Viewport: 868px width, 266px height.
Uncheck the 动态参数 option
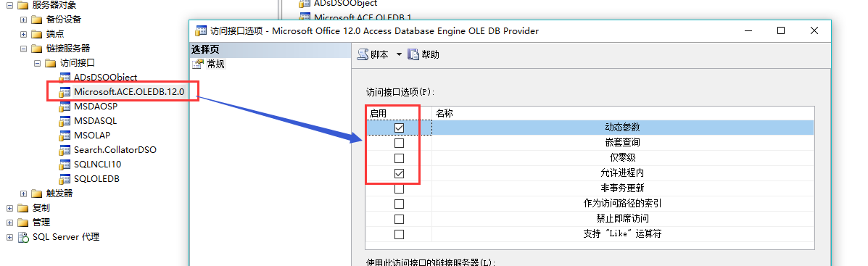click(x=399, y=128)
